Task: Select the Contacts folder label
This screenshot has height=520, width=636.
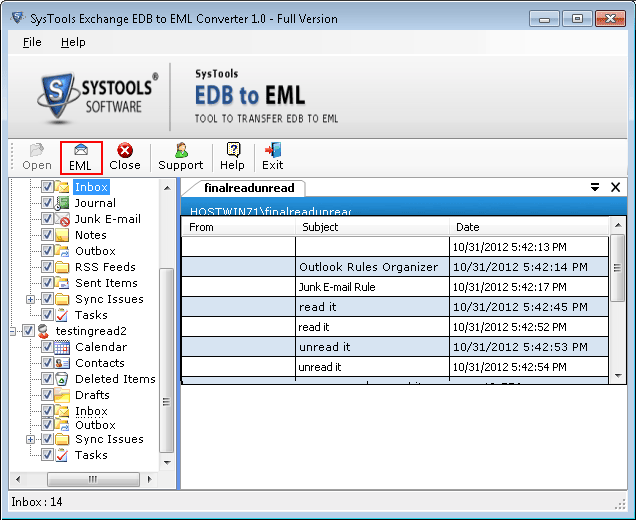Action: point(100,363)
